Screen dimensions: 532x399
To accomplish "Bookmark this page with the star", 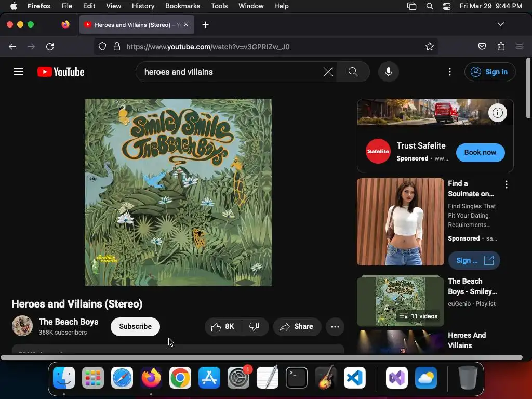I will click(430, 46).
